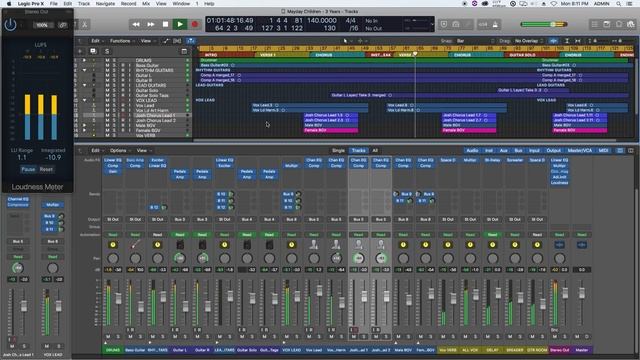Select the pink Female BGV region under first chorus

[x=331, y=130]
